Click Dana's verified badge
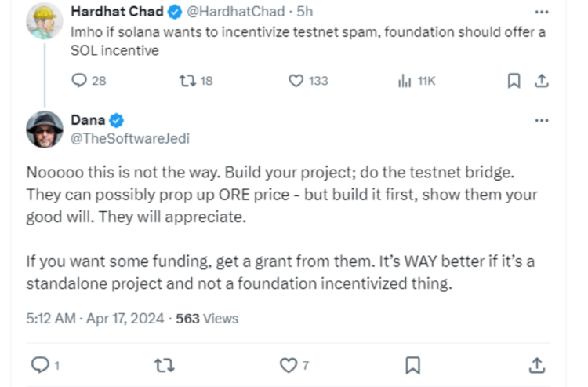The width and height of the screenshot is (588, 387). [116, 120]
